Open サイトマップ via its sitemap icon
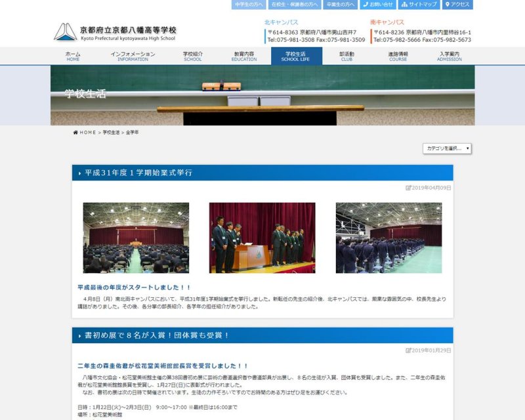 click(404, 5)
